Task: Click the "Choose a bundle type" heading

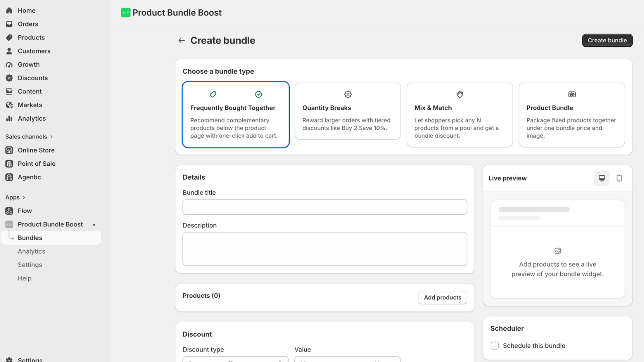Action: [218, 72]
